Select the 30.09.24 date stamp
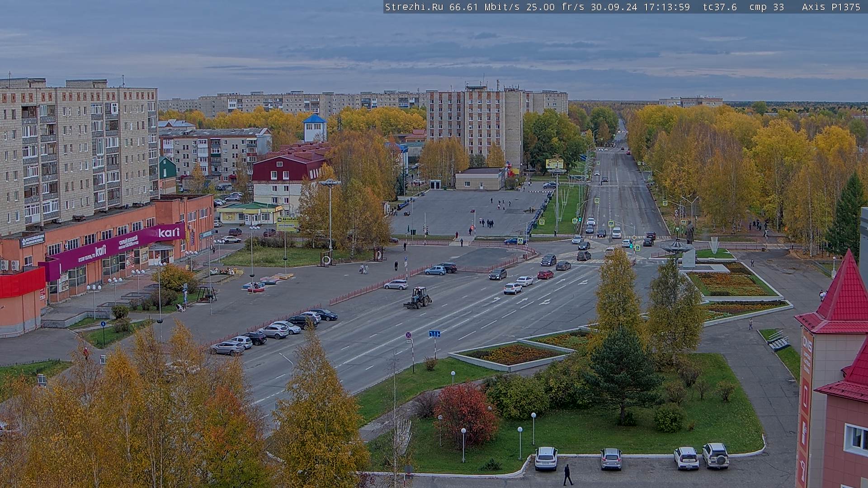The image size is (868, 488). (x=614, y=7)
